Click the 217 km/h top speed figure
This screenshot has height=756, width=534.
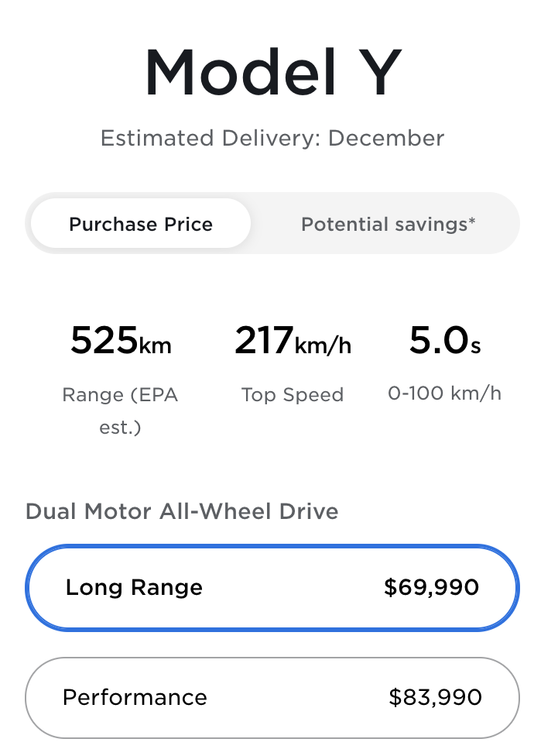coord(293,341)
